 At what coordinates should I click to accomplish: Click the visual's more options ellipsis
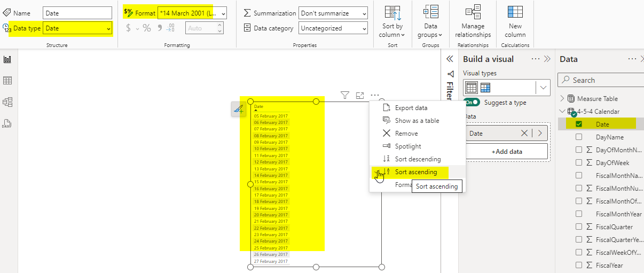(375, 95)
